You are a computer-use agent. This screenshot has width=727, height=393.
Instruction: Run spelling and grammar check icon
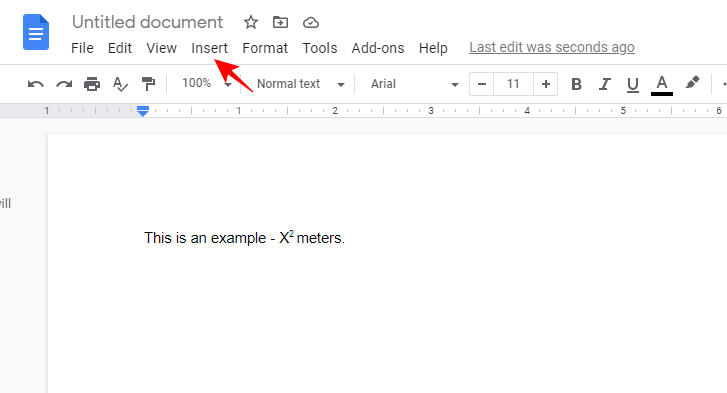click(x=120, y=84)
